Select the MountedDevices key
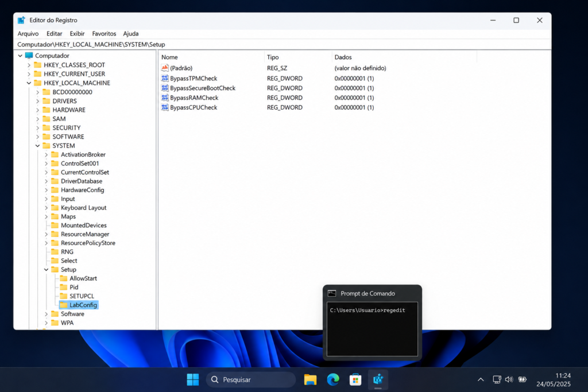The width and height of the screenshot is (588, 392). pyautogui.click(x=84, y=225)
